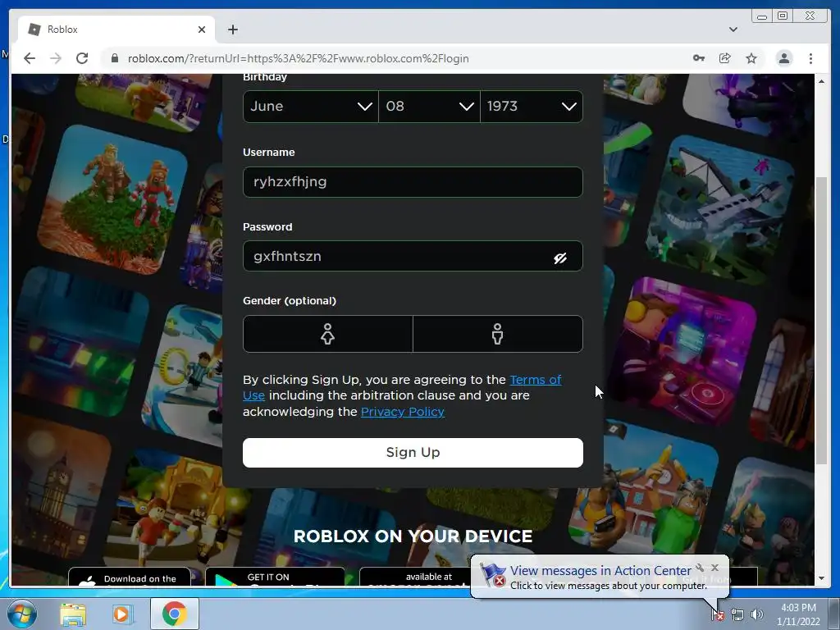Switch to the Roblox tab
840x630 pixels.
(x=116, y=30)
